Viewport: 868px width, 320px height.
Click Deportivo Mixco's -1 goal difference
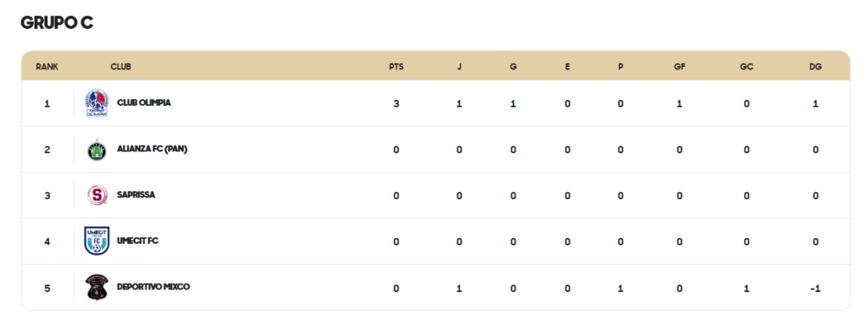(815, 289)
